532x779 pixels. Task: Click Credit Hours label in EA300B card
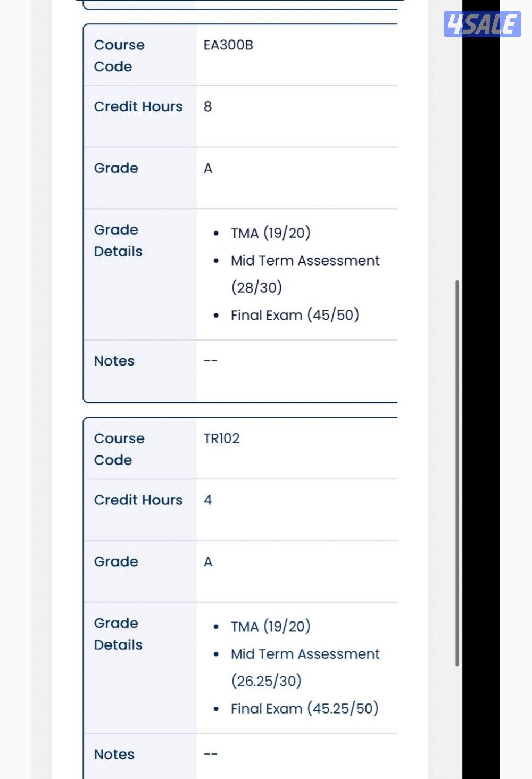138,106
